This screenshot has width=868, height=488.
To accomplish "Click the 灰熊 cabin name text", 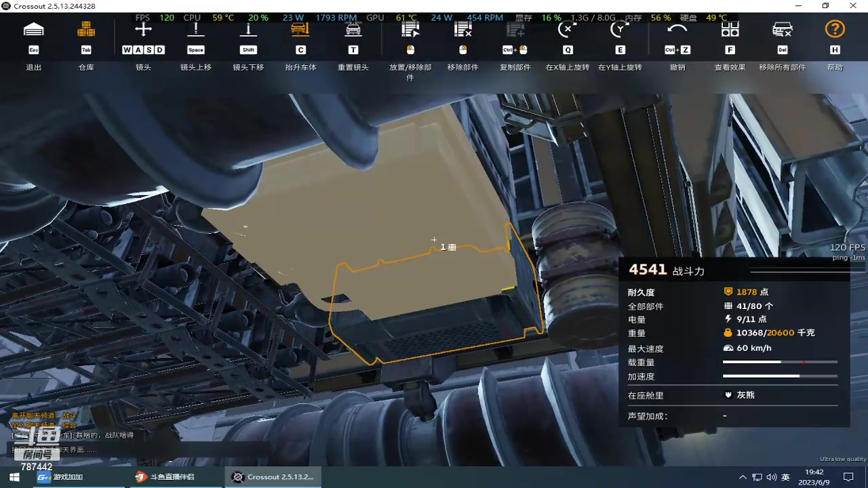I will 746,394.
